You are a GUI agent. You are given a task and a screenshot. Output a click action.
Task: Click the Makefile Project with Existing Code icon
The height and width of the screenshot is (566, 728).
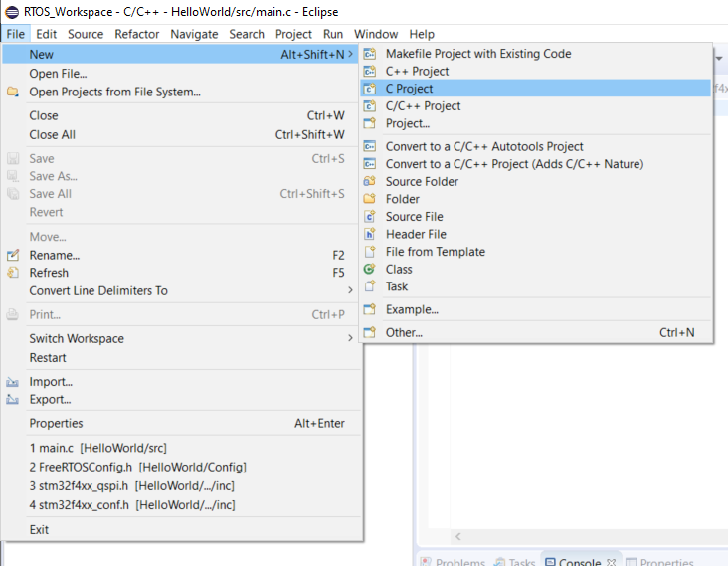370,54
